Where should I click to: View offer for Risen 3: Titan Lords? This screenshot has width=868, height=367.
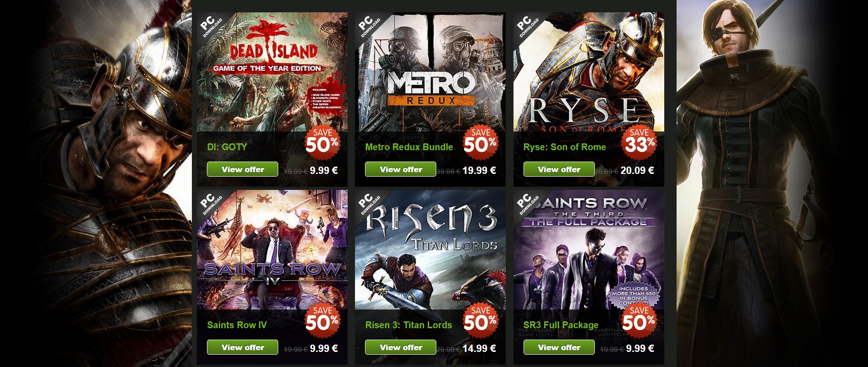point(401,347)
